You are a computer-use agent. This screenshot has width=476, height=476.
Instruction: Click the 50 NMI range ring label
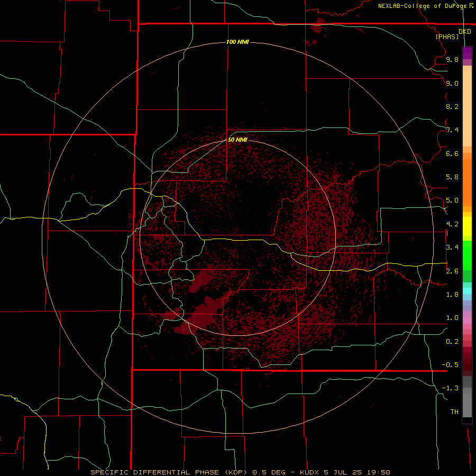[x=237, y=140]
